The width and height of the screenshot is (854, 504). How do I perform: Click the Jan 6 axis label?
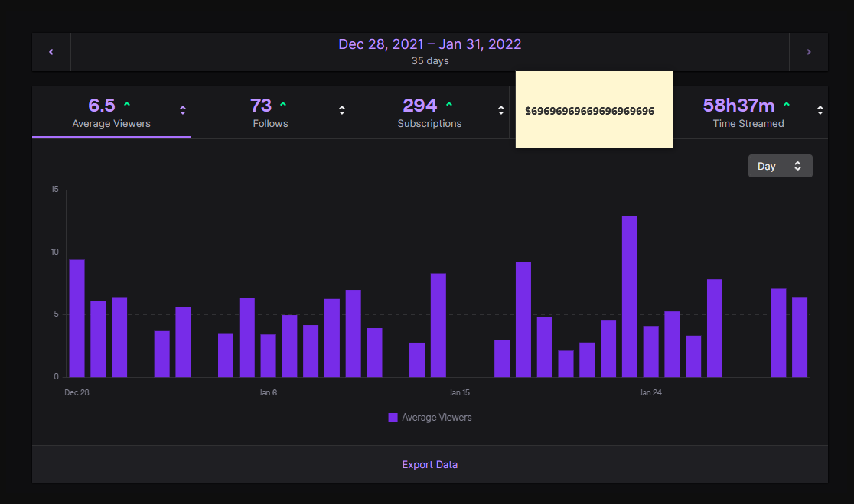pos(268,392)
